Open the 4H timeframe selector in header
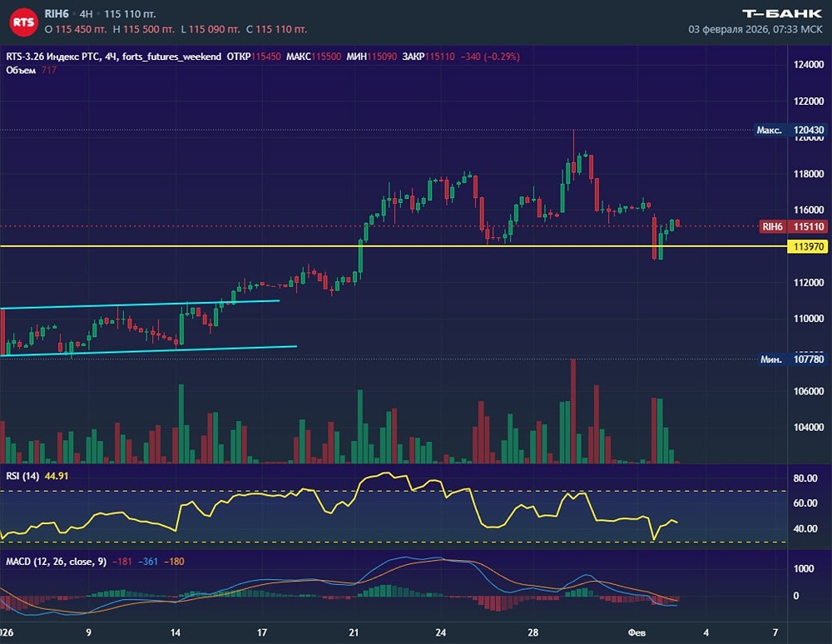The image size is (832, 644). coord(86,14)
